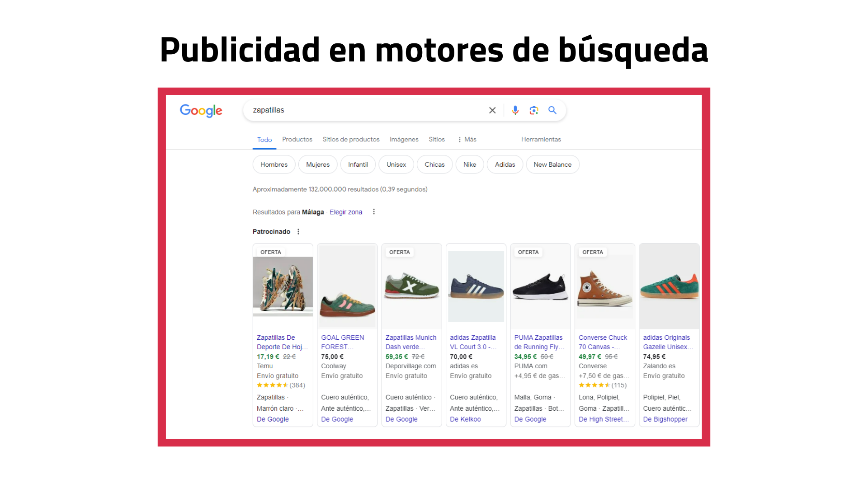Click the 49,97 € price

point(590,357)
